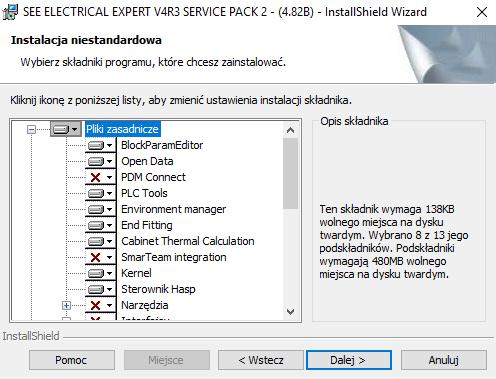Screen dimensions: 496x379
Task: Select the PDM Connect component label
Action: pos(153,177)
